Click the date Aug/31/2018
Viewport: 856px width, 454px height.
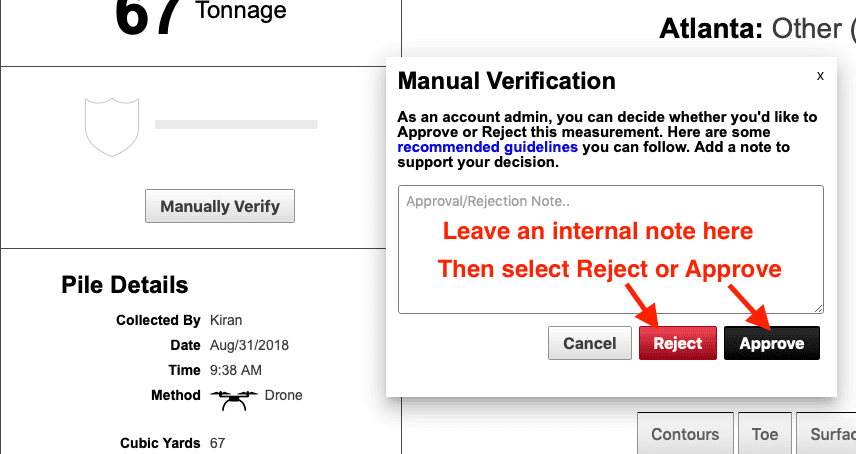click(x=251, y=345)
